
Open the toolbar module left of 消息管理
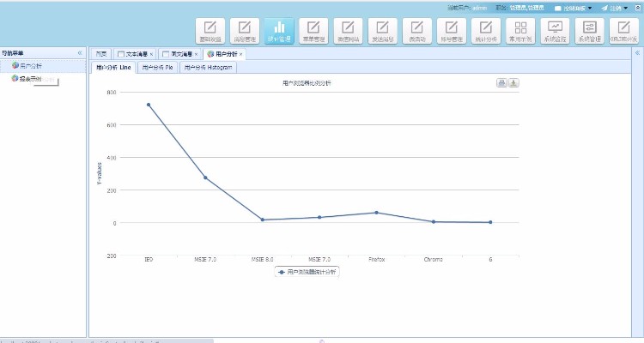[x=210, y=31]
